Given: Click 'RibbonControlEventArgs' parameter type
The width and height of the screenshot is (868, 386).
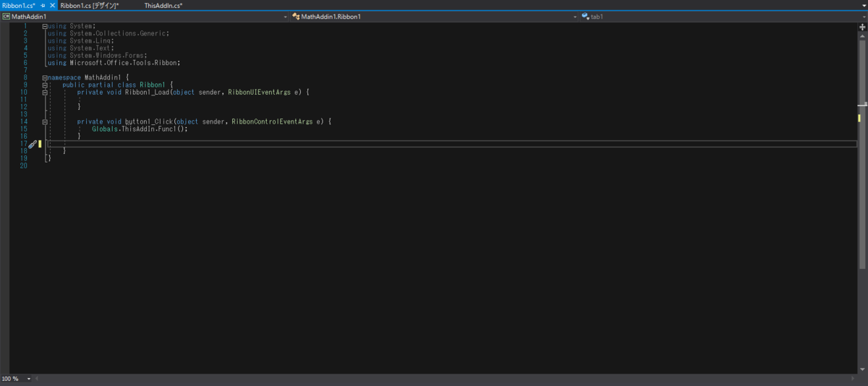Looking at the screenshot, I should click(273, 121).
